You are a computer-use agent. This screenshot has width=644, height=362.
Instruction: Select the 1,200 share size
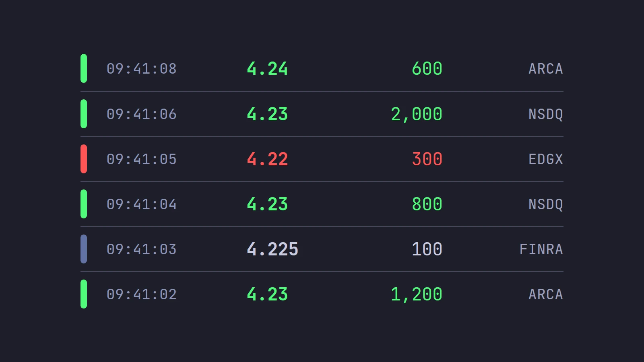point(417,294)
